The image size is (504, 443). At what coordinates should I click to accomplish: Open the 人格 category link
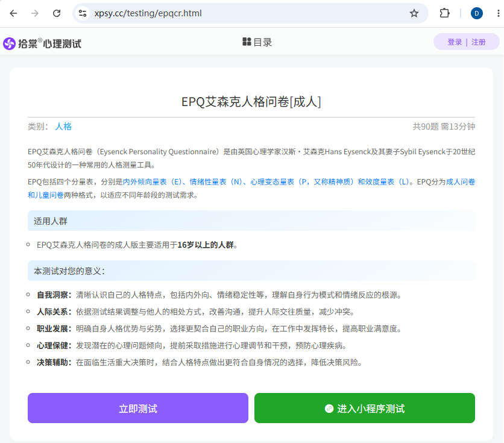(63, 127)
